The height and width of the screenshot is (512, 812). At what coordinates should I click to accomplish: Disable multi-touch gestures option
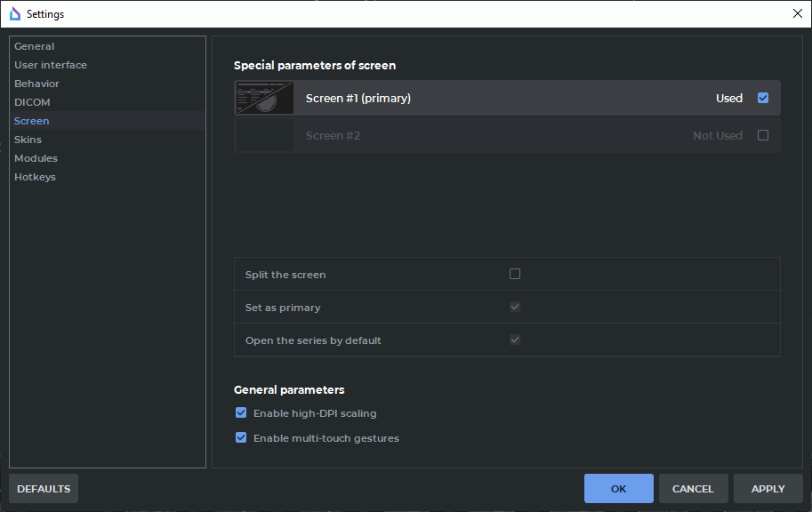coord(241,438)
